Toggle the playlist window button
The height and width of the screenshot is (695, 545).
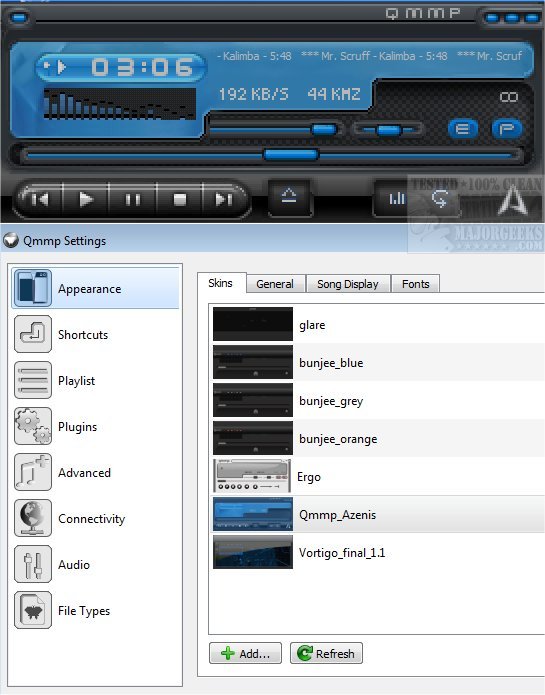pos(506,129)
